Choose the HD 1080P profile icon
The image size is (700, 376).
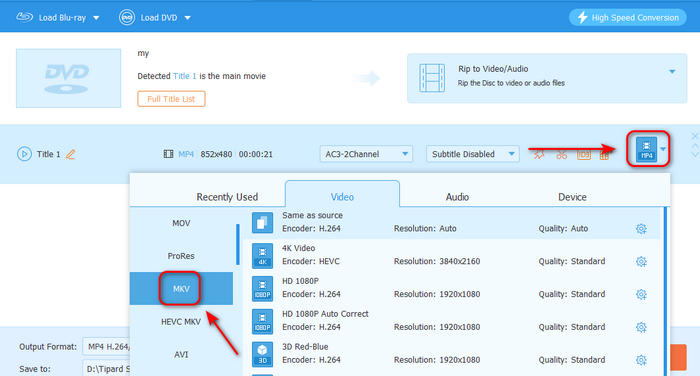(262, 288)
